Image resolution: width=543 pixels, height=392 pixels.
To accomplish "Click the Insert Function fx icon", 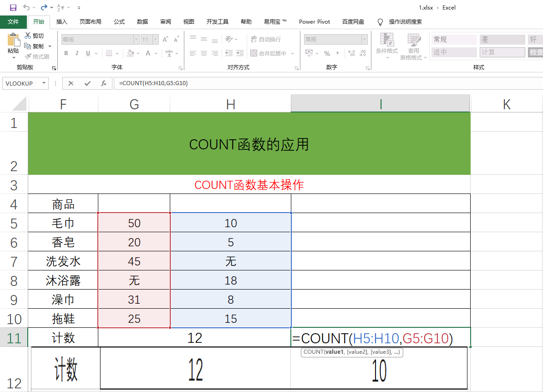I will pyautogui.click(x=103, y=83).
